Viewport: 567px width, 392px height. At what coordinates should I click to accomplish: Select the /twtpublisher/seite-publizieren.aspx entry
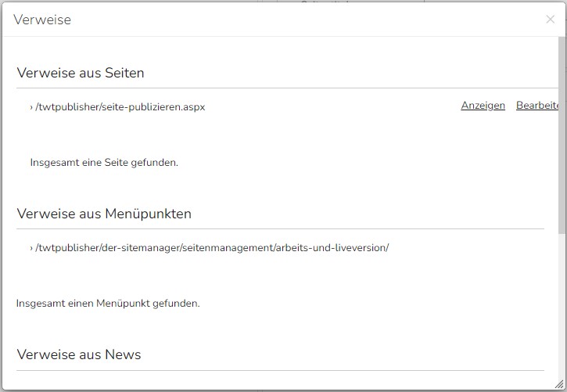pos(120,107)
